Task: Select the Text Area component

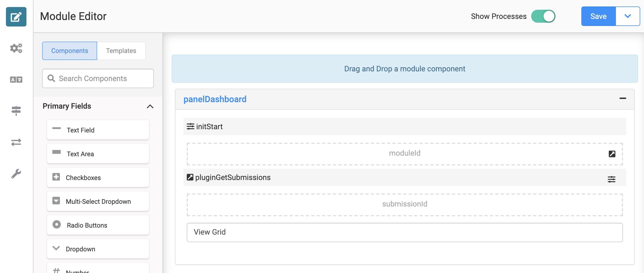Action: pyautogui.click(x=98, y=154)
